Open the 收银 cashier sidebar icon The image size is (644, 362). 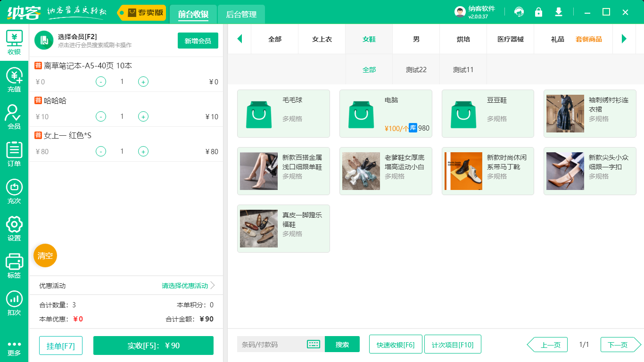(x=14, y=42)
